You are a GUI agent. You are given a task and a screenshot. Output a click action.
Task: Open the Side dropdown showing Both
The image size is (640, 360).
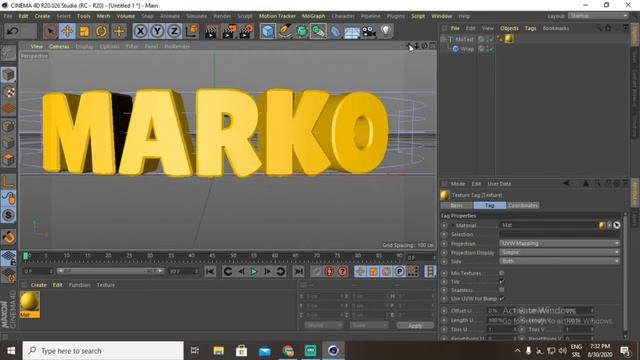pos(559,261)
